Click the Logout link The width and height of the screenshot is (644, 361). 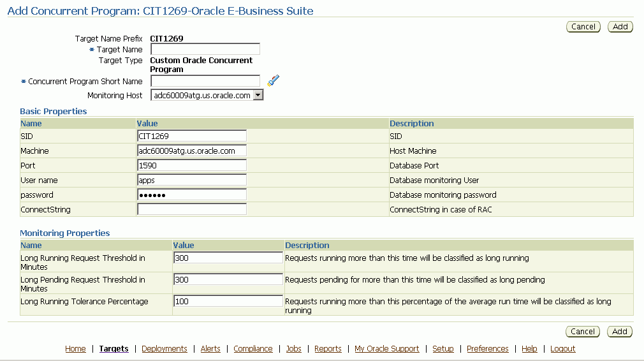(562, 349)
